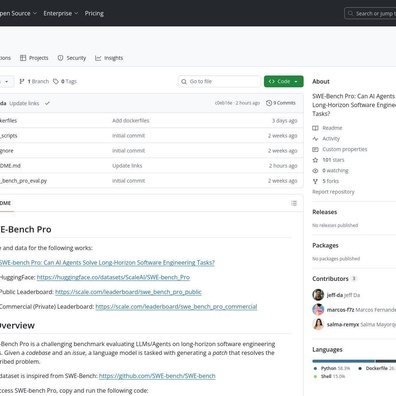Screen dimensions: 396x396
Task: Open Custom properties link
Action: (x=345, y=149)
